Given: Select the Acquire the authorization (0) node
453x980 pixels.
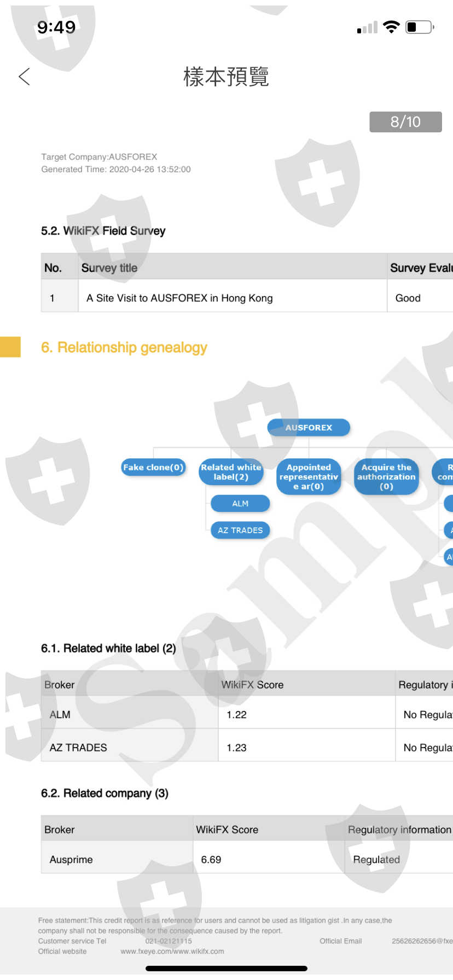Looking at the screenshot, I should click(x=386, y=477).
